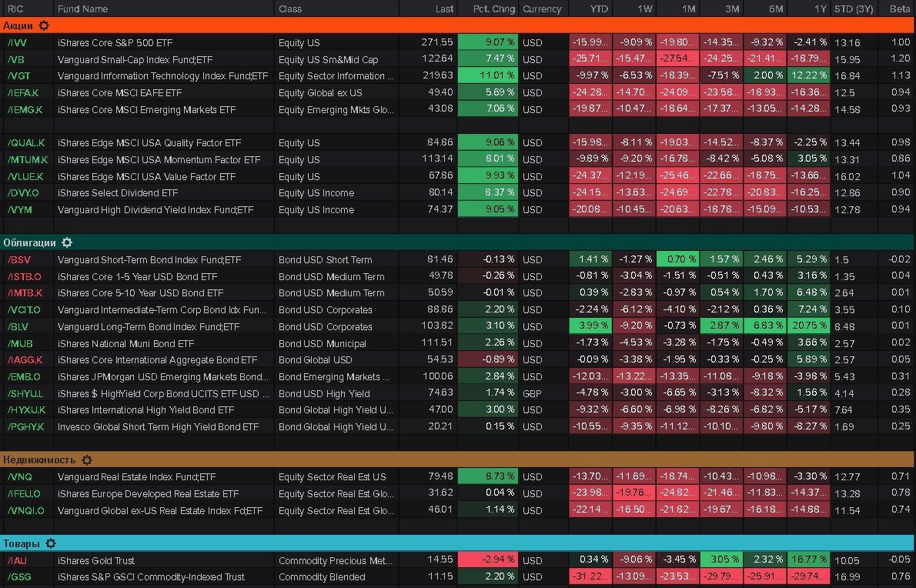
Task: Sort by the 1W column header
Action: coord(644,8)
